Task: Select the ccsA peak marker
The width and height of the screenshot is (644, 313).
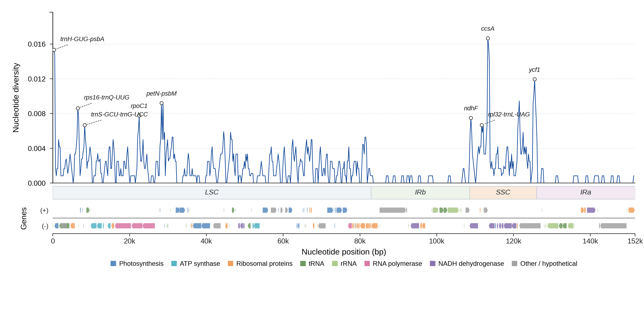Action: click(488, 38)
